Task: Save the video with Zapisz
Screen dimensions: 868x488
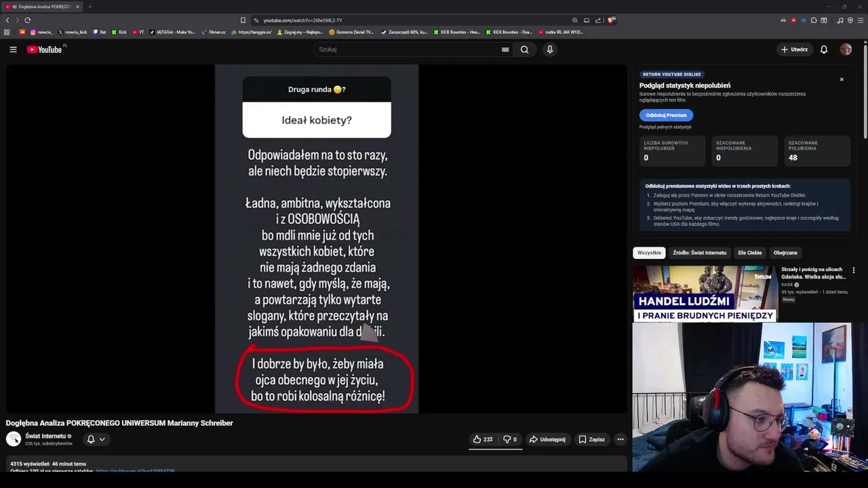Action: 591,439
